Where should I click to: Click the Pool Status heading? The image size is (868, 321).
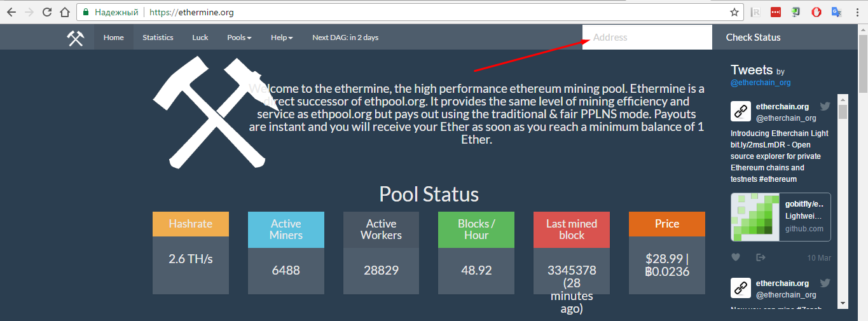[429, 194]
